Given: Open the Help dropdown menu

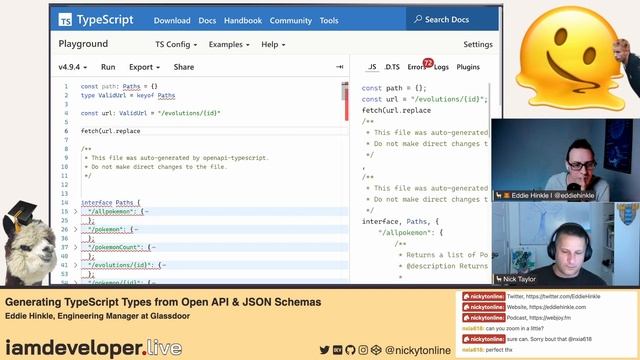Looking at the screenshot, I should point(273,44).
